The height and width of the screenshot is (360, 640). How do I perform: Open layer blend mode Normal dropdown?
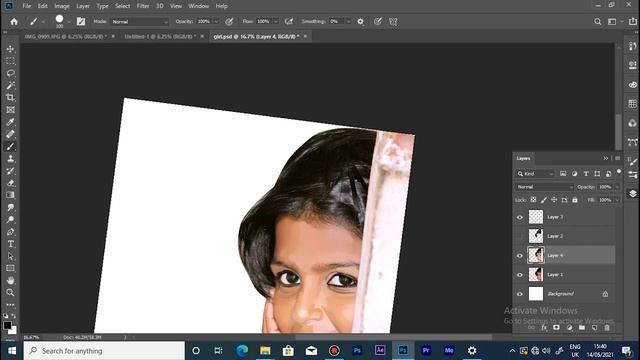544,187
